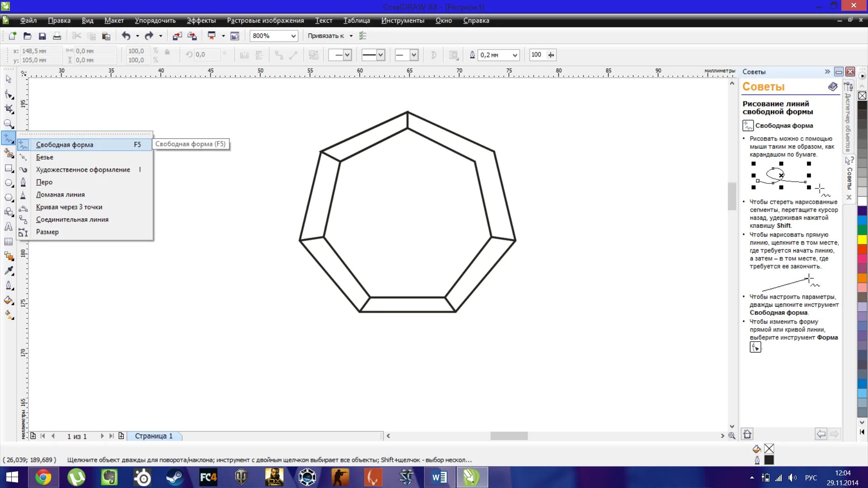This screenshot has width=868, height=488.
Task: Toggle the lock ratio padlock icon
Action: coord(167,52)
